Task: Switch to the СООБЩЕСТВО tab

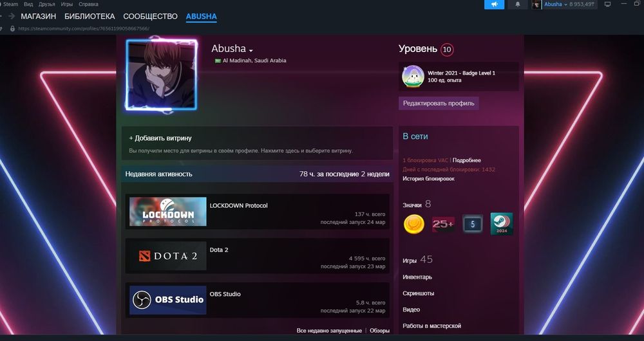Action: tap(150, 17)
